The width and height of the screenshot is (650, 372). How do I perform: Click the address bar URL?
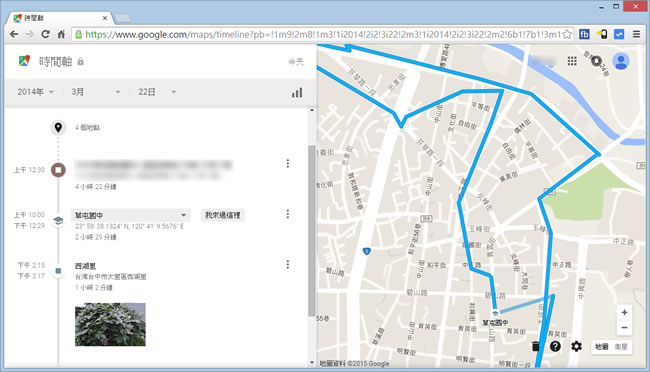tap(323, 34)
